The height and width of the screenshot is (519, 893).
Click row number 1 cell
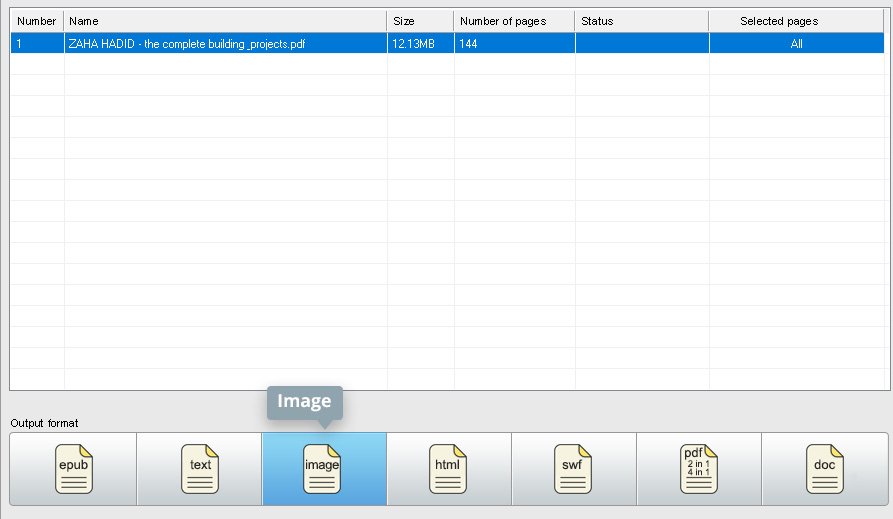pos(37,43)
